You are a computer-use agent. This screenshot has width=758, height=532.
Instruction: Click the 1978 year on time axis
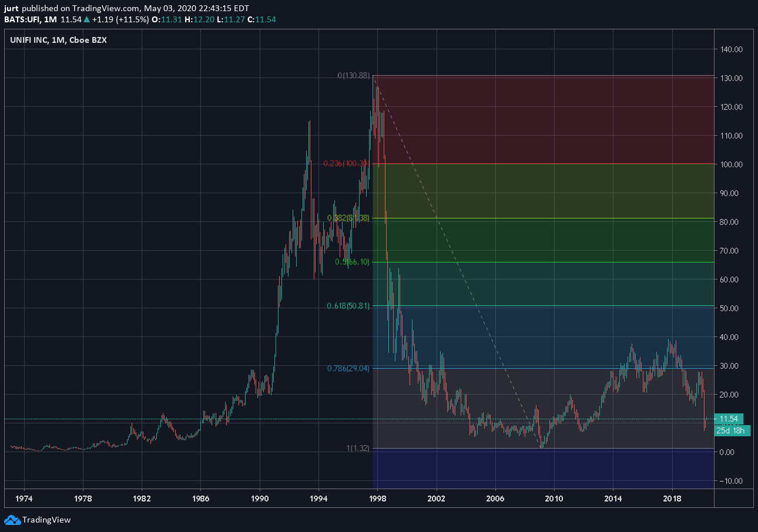coord(83,499)
